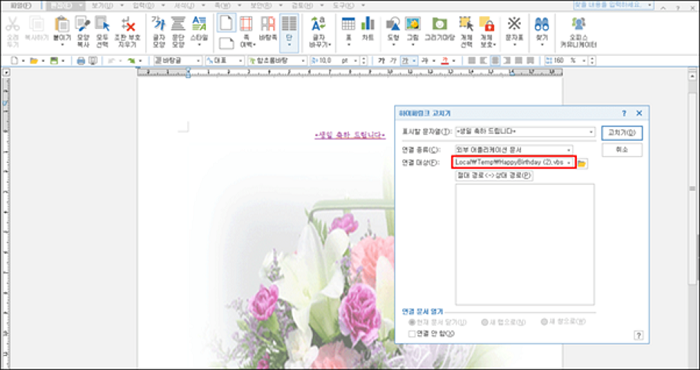Select '새 탭으로' radio option
Screen dimensions: 700x370
(x=484, y=322)
